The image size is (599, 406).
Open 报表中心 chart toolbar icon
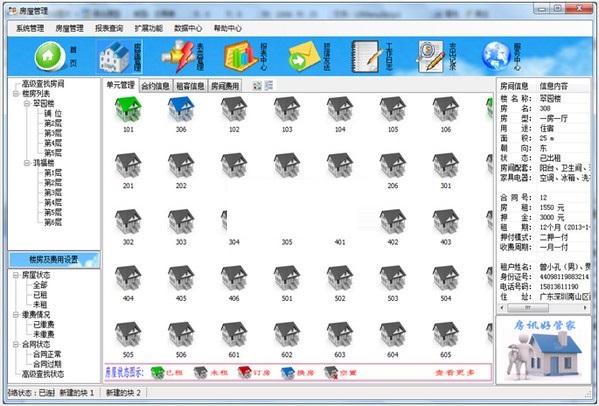241,57
